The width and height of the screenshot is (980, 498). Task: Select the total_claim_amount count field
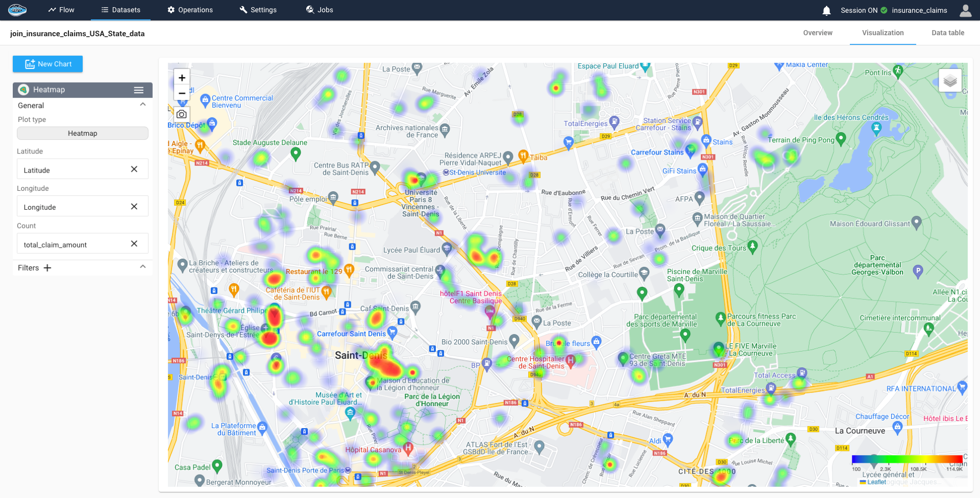83,244
